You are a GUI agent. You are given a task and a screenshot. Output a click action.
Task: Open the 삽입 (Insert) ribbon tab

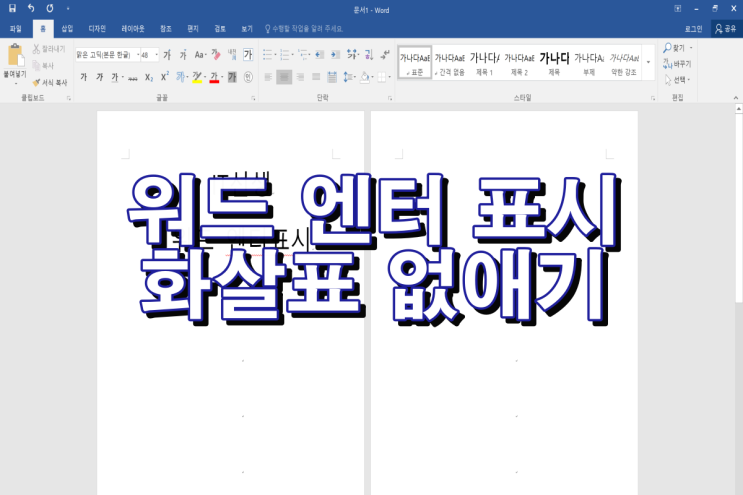(67, 29)
